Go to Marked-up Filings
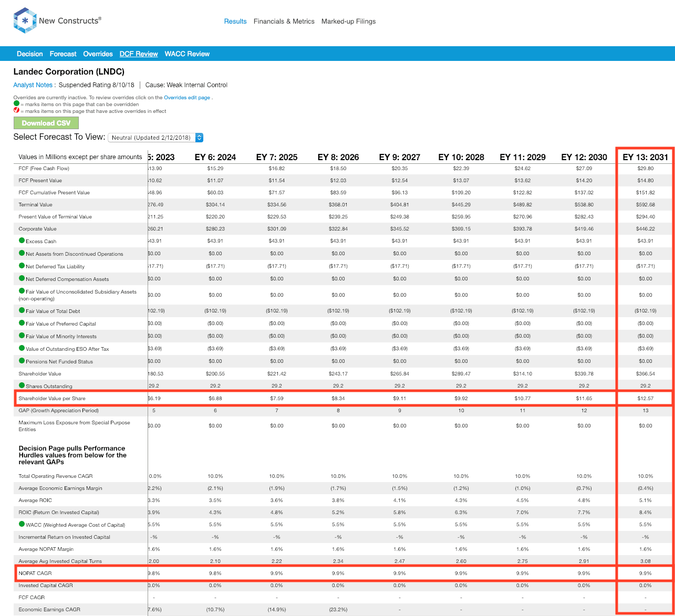 (349, 22)
